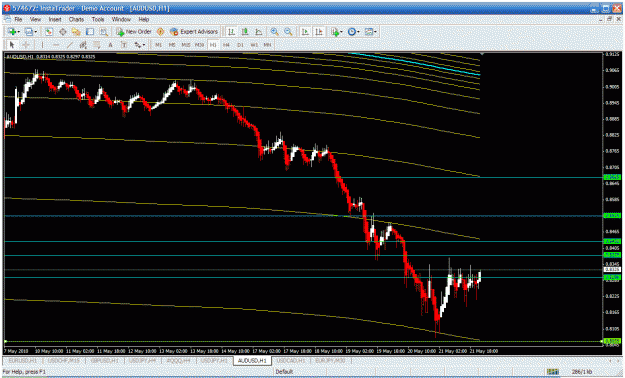The height and width of the screenshot is (378, 625).
Task: Open the Window menu
Action: tap(121, 19)
